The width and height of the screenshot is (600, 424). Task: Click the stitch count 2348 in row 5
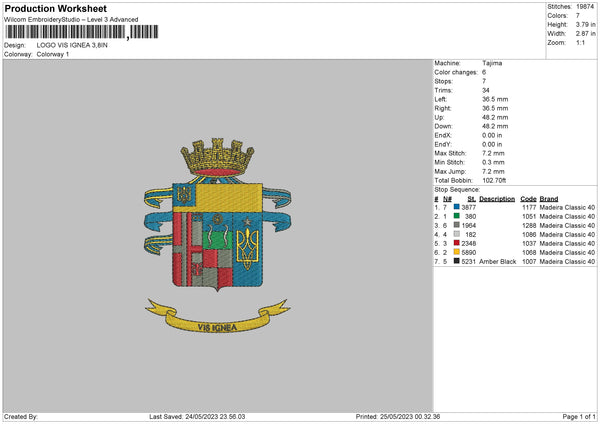tap(468, 243)
